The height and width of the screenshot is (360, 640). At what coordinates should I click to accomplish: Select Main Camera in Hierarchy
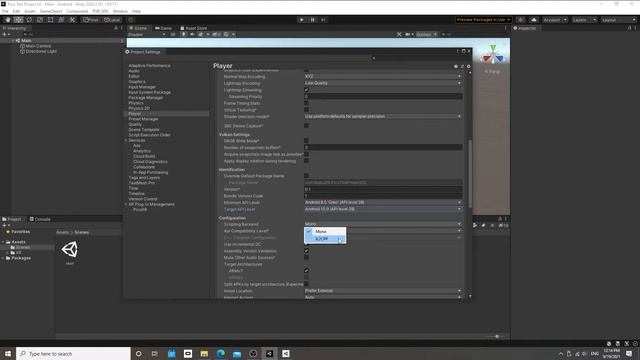tap(38, 46)
